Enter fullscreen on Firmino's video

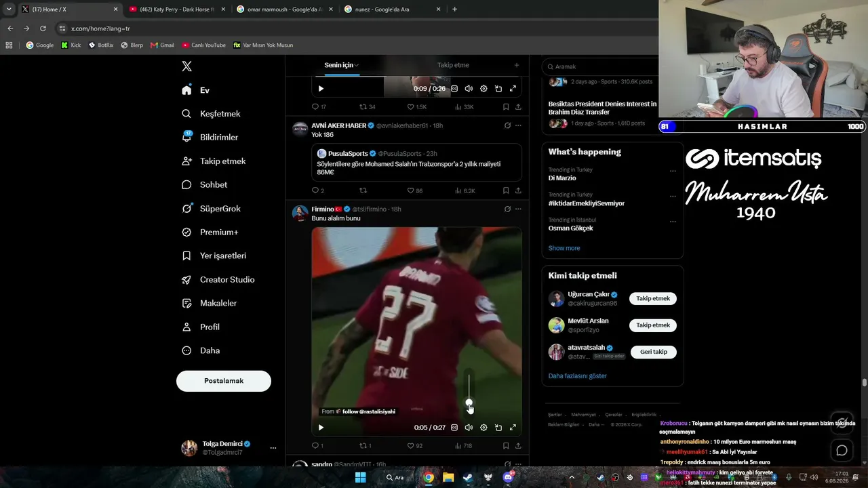point(513,428)
